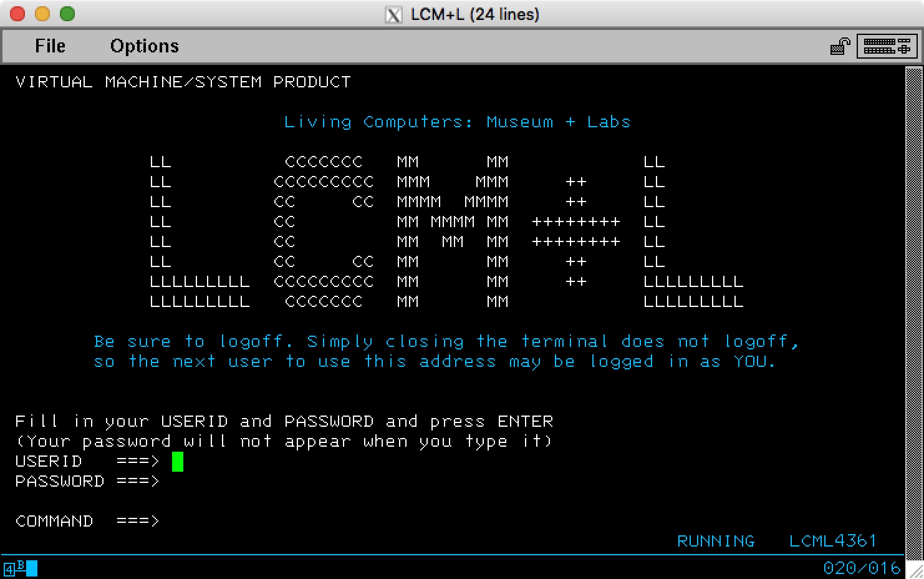Screen dimensions: 924x579
Task: Click the green close-window zoom button
Action: 67,14
